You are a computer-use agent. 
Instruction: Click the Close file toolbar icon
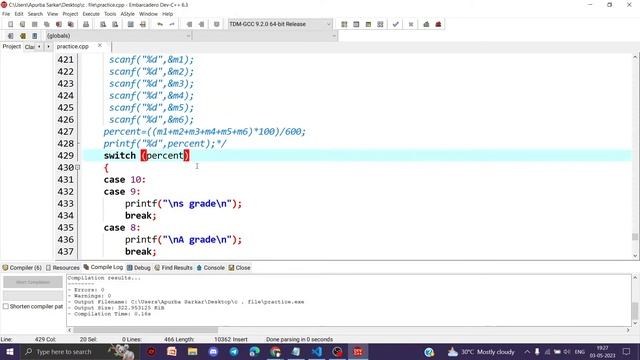pos(59,24)
